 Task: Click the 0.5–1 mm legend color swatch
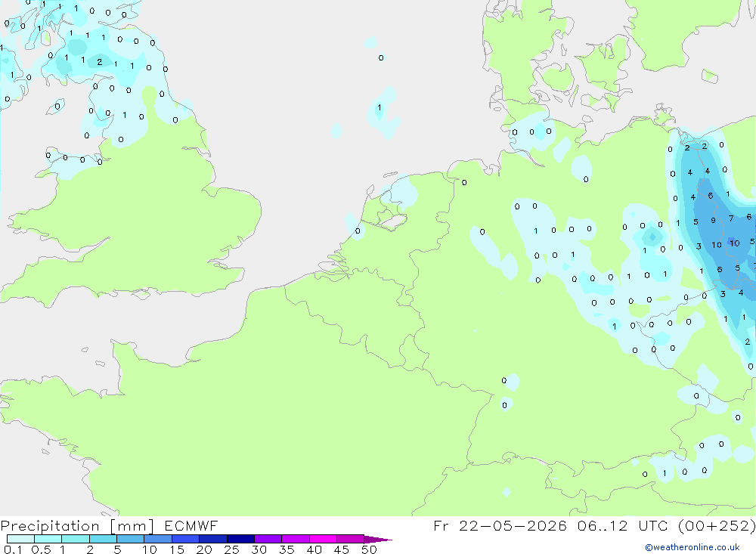tap(48, 539)
